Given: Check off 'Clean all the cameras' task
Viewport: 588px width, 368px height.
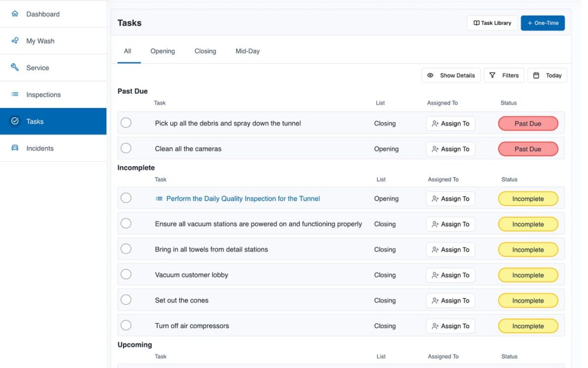Looking at the screenshot, I should [x=126, y=148].
